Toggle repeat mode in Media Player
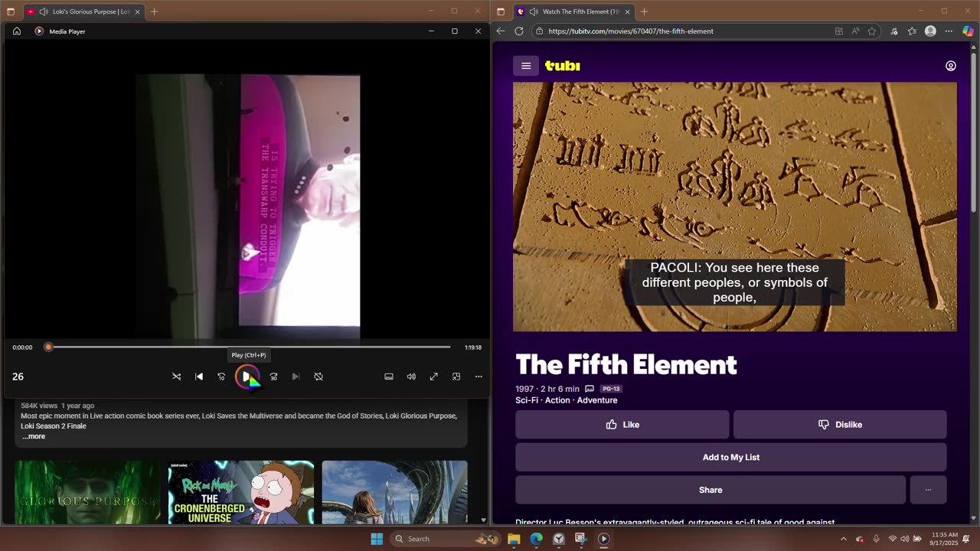Image resolution: width=980 pixels, height=551 pixels. (x=318, y=377)
